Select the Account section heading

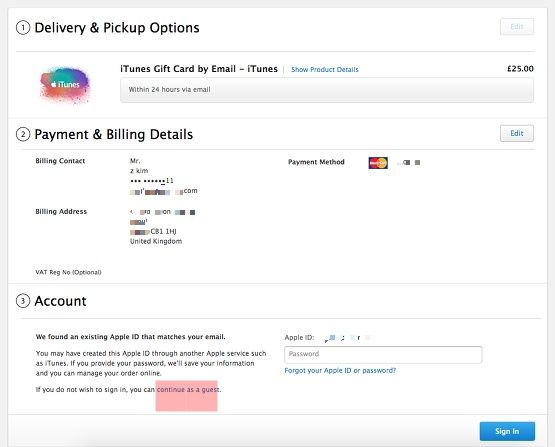[60, 301]
